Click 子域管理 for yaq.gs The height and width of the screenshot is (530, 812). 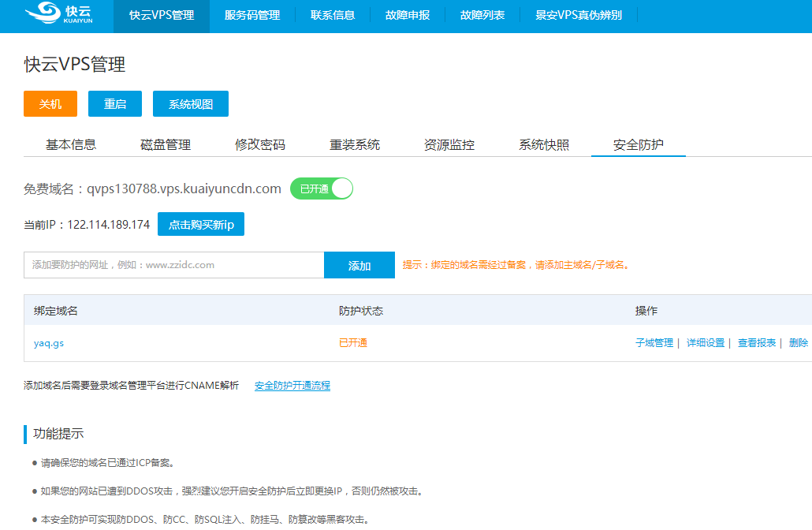(x=654, y=343)
